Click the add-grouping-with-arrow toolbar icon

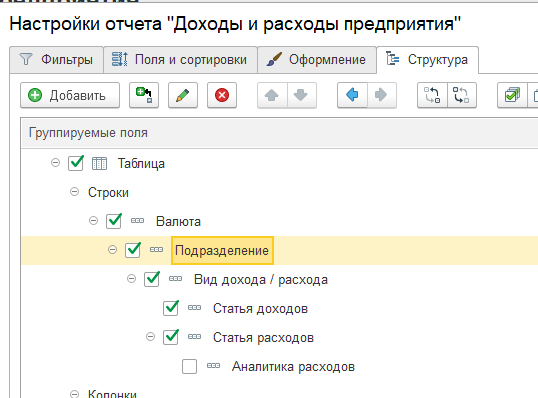tap(144, 95)
